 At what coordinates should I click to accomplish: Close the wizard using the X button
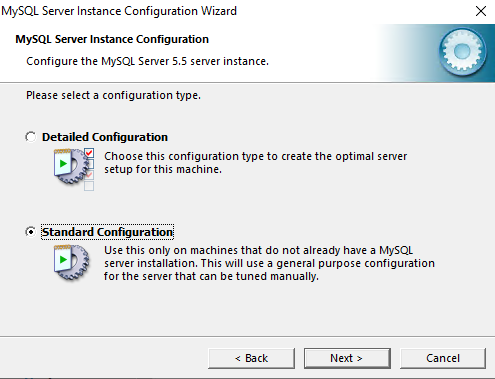pos(481,11)
